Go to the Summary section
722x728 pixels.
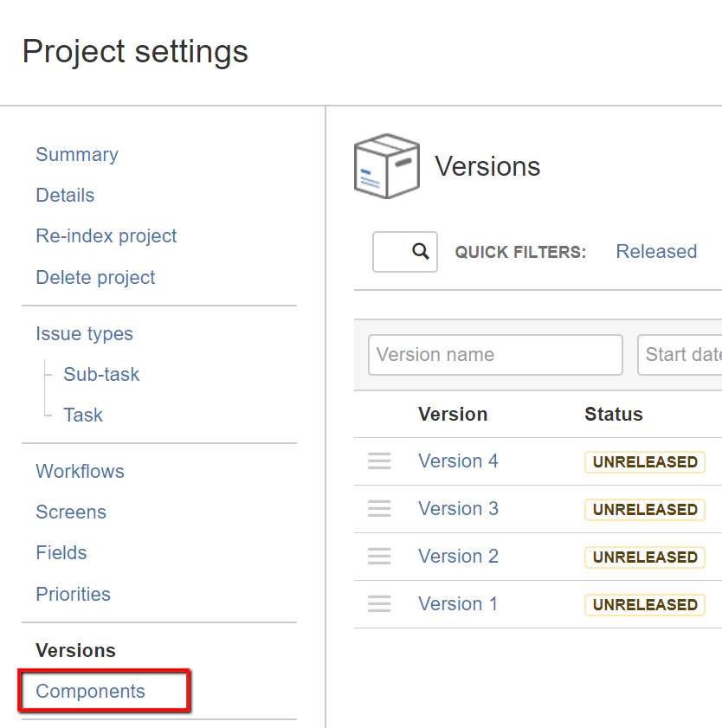[x=76, y=154]
